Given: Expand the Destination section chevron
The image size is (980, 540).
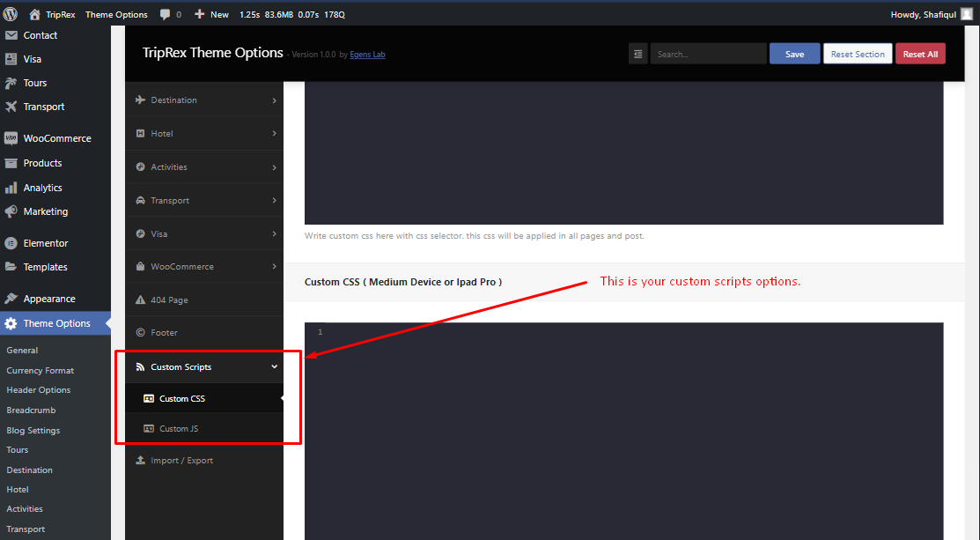Looking at the screenshot, I should (275, 100).
